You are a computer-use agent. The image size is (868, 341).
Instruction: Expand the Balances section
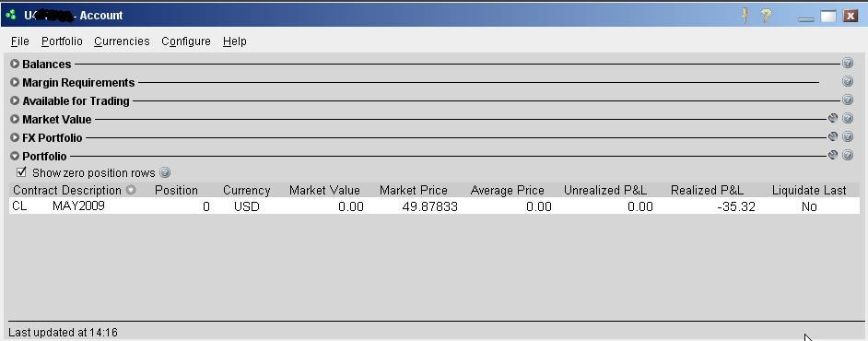tap(15, 65)
